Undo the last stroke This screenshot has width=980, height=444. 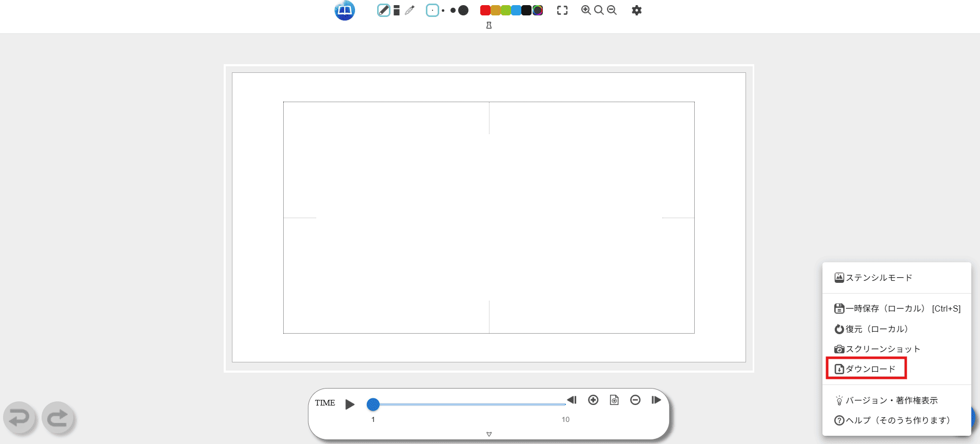click(19, 418)
